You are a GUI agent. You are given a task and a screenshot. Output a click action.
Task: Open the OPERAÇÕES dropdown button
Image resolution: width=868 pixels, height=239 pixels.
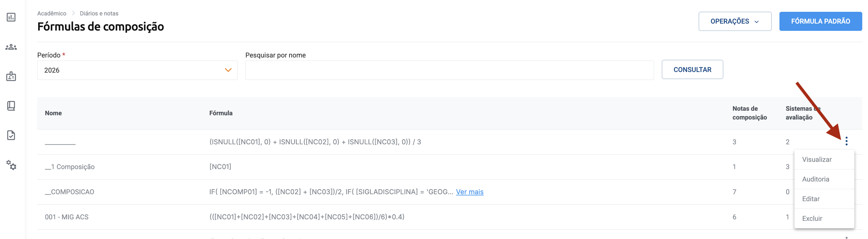pos(734,21)
